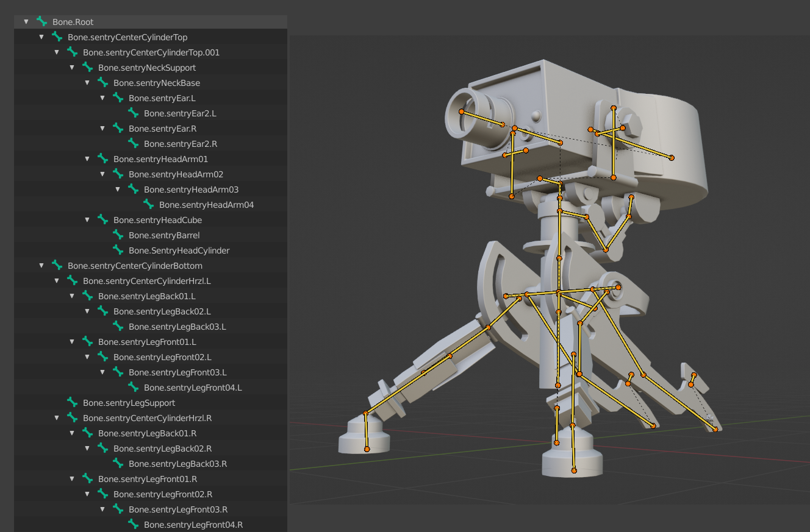This screenshot has height=532, width=810.
Task: Collapse the Bone.sentryHeadArm03 branch
Action: (x=118, y=189)
